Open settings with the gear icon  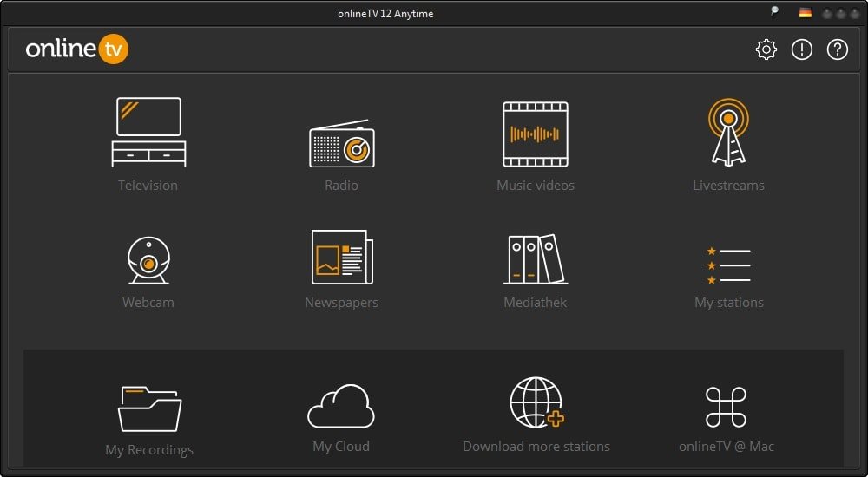coord(766,50)
